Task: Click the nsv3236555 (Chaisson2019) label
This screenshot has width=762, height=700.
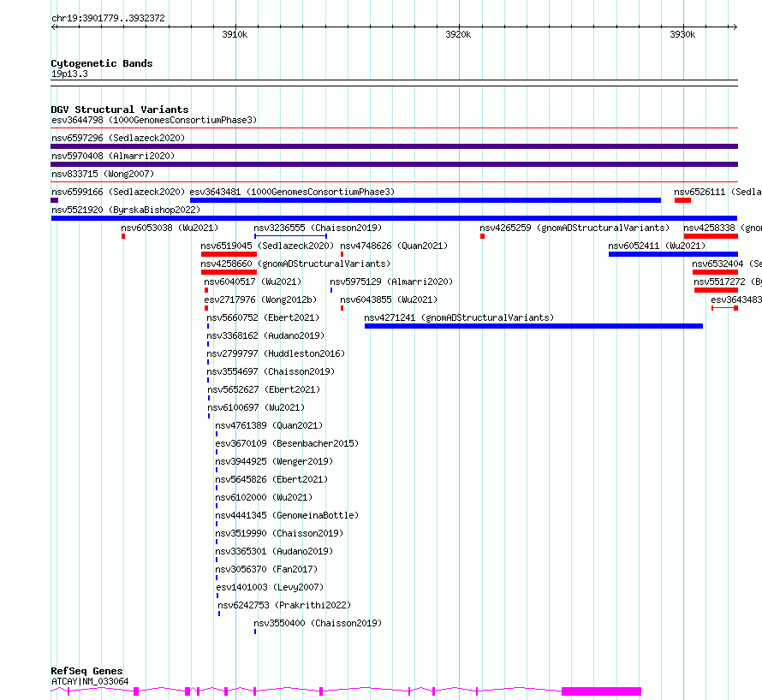Action: click(x=318, y=228)
